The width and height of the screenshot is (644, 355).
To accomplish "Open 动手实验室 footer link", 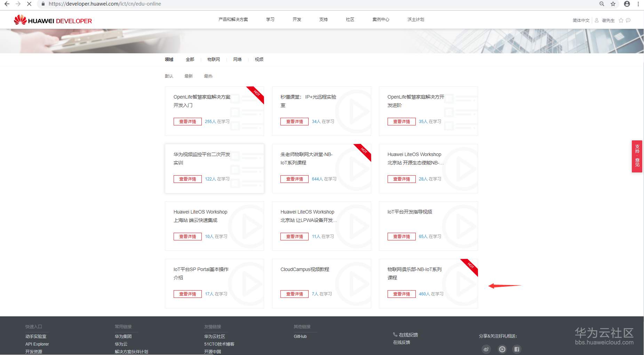I will tap(36, 337).
